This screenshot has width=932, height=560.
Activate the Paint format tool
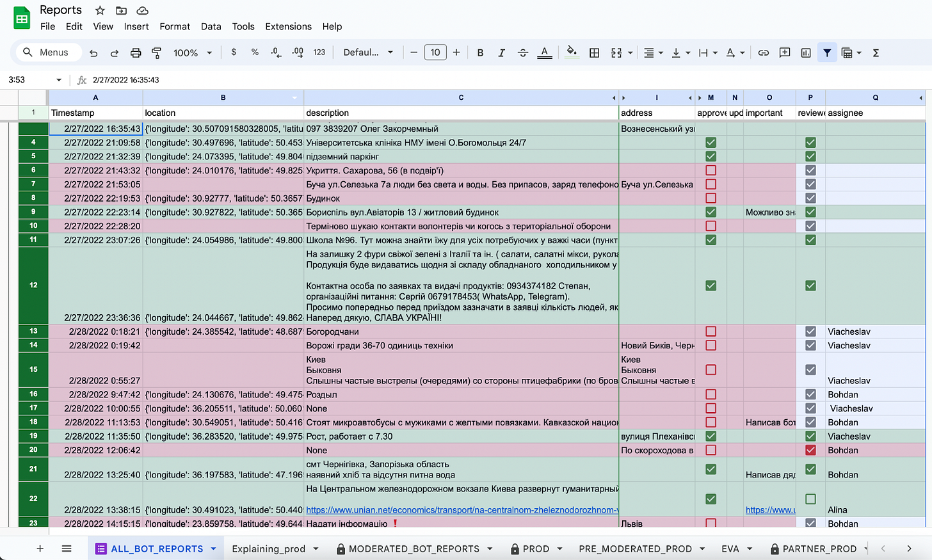point(156,53)
